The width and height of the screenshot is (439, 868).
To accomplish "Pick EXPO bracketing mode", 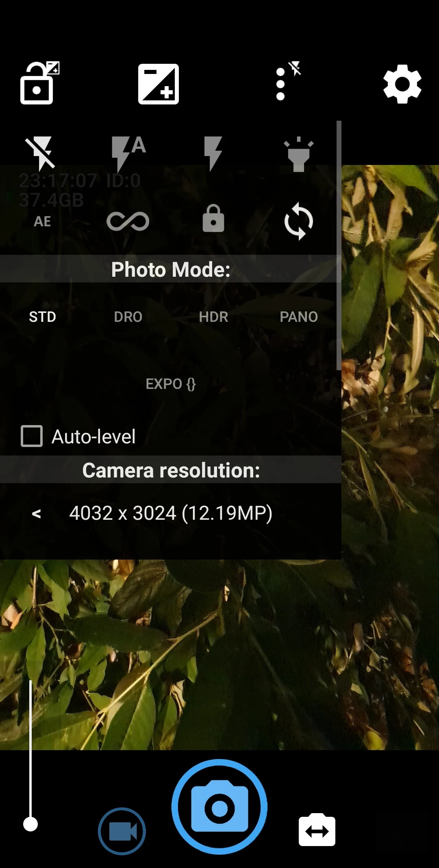I will pos(171,384).
